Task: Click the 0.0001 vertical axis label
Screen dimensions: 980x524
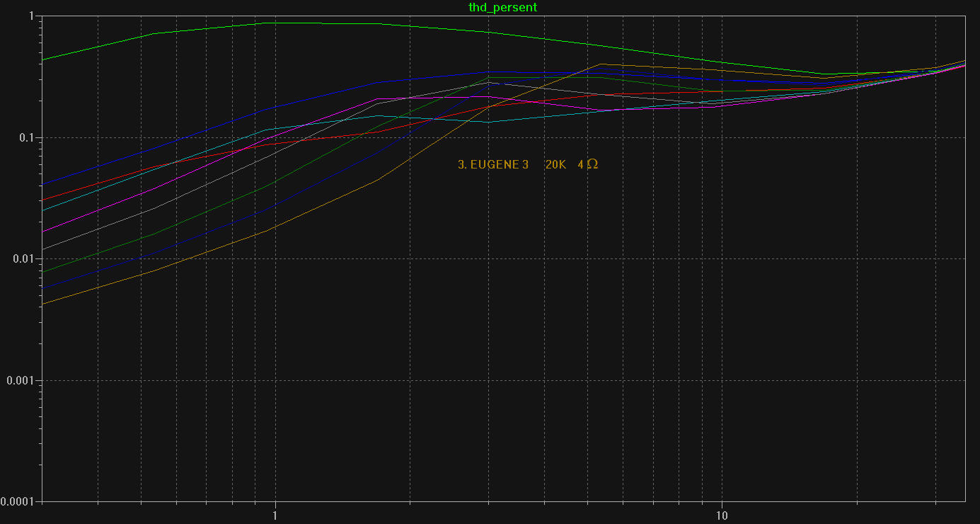Action: pyautogui.click(x=18, y=501)
